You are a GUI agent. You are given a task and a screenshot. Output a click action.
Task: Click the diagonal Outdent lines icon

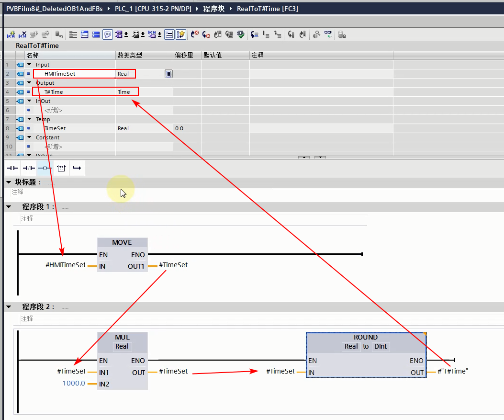point(278,34)
